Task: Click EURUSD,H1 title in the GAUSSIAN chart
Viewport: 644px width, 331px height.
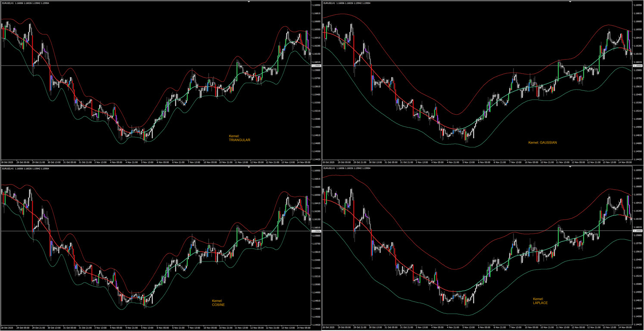Action: [330, 3]
